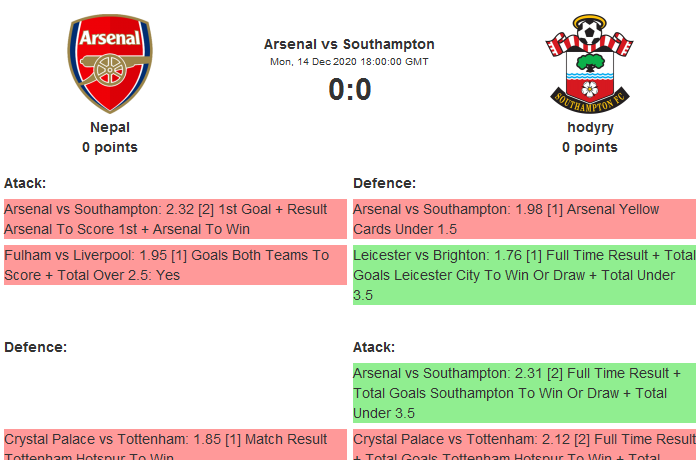Open player Nepal's profile name

pyautogui.click(x=110, y=127)
